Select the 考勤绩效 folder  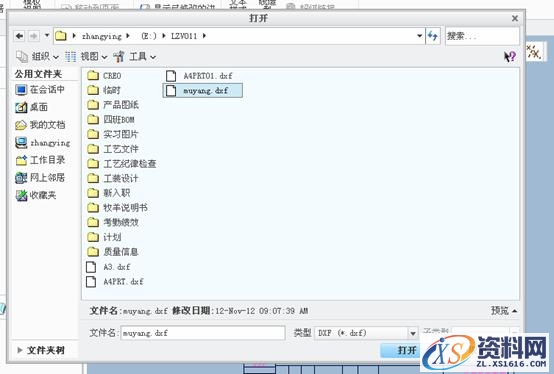113,222
